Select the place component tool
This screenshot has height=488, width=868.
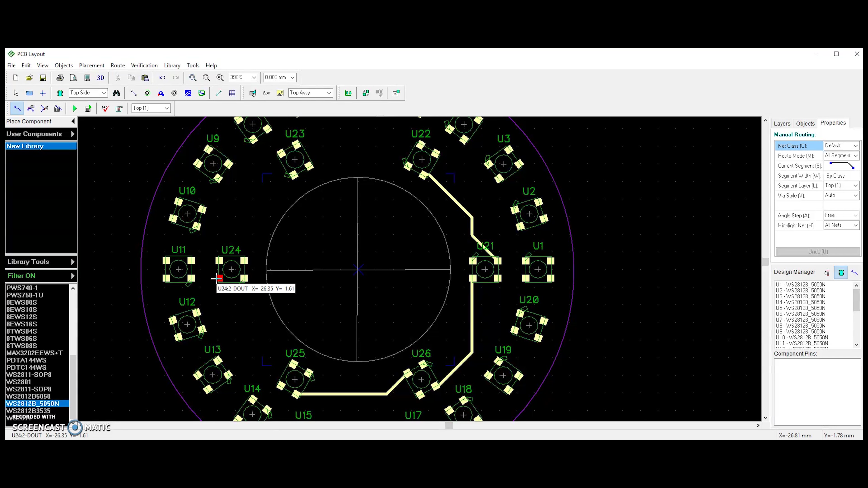[x=60, y=93]
